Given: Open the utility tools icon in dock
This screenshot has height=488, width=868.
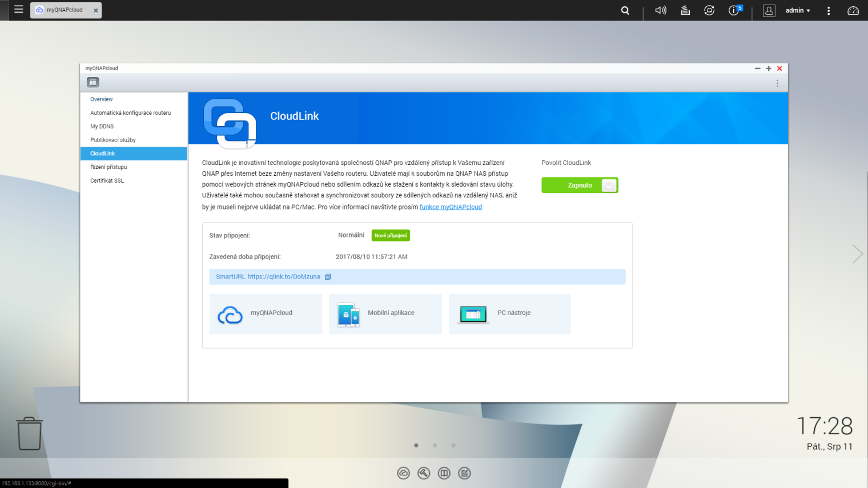Looking at the screenshot, I should (424, 473).
